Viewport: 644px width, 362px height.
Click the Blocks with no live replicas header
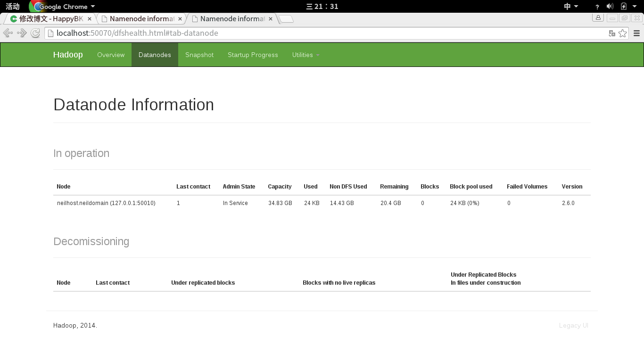point(339,283)
